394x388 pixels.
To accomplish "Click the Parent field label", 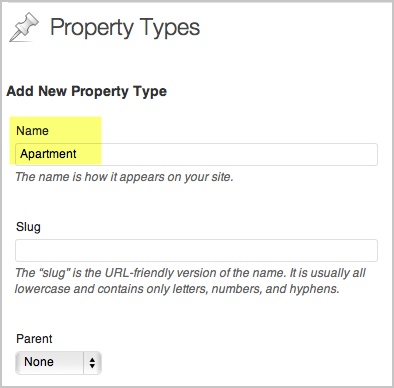I will click(34, 339).
